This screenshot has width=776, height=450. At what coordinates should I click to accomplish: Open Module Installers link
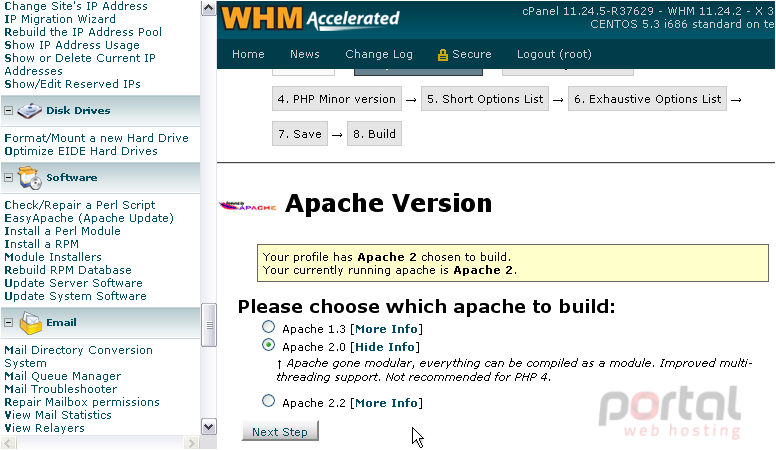pos(53,257)
